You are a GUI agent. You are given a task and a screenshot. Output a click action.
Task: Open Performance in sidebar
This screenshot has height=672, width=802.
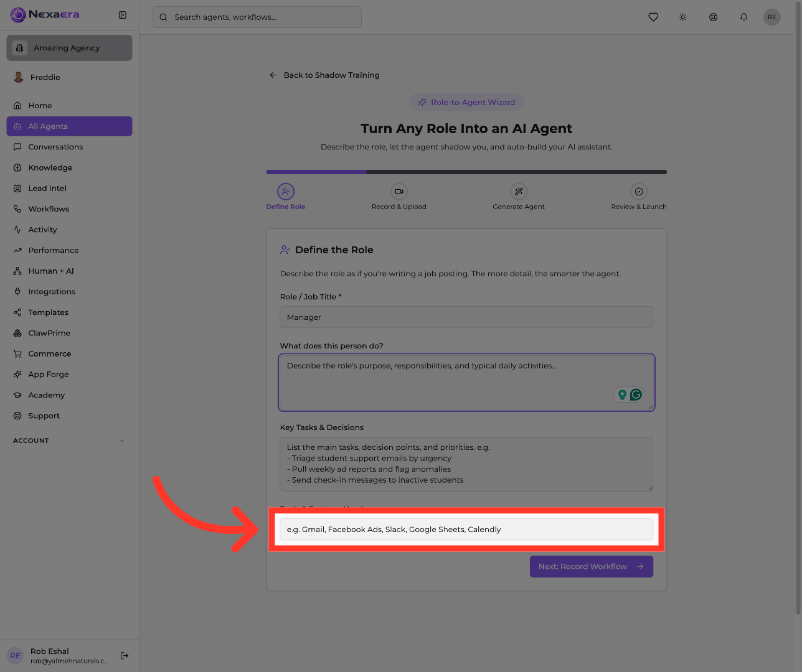pyautogui.click(x=70, y=250)
